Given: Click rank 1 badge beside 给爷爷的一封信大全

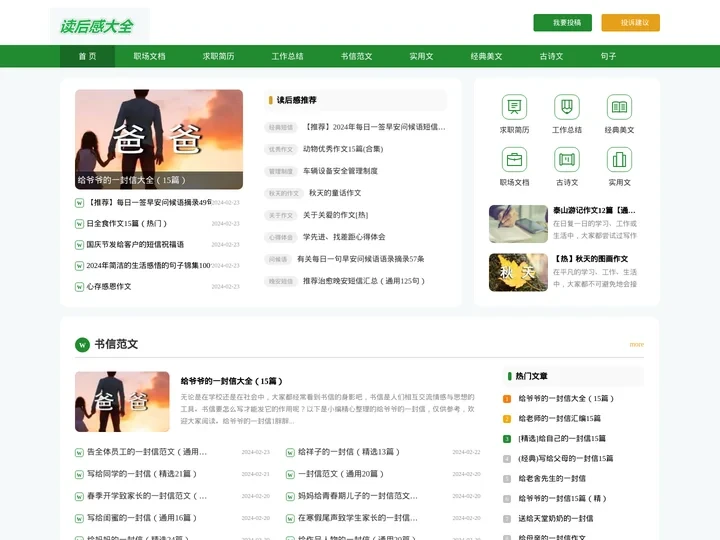Looking at the screenshot, I should click(507, 399).
